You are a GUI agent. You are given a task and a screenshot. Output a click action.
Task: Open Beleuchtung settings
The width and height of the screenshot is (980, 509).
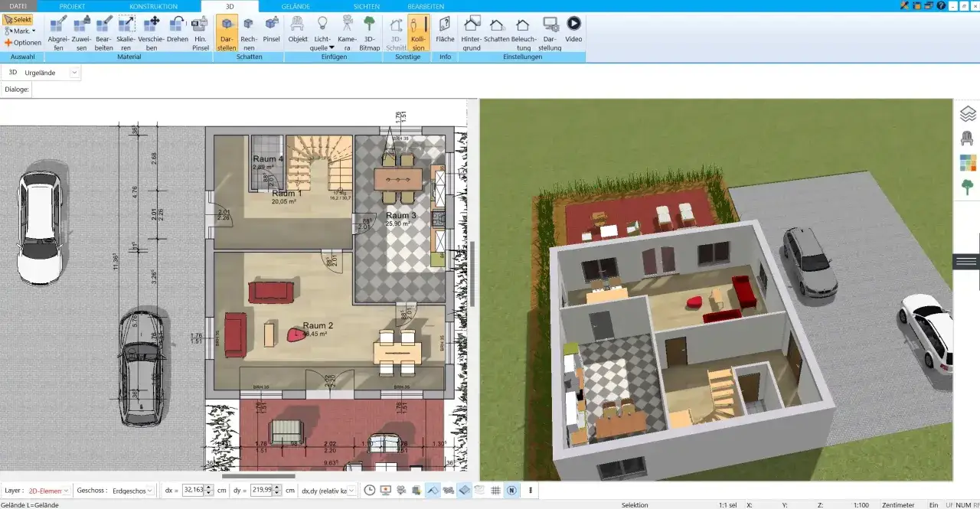524,33
